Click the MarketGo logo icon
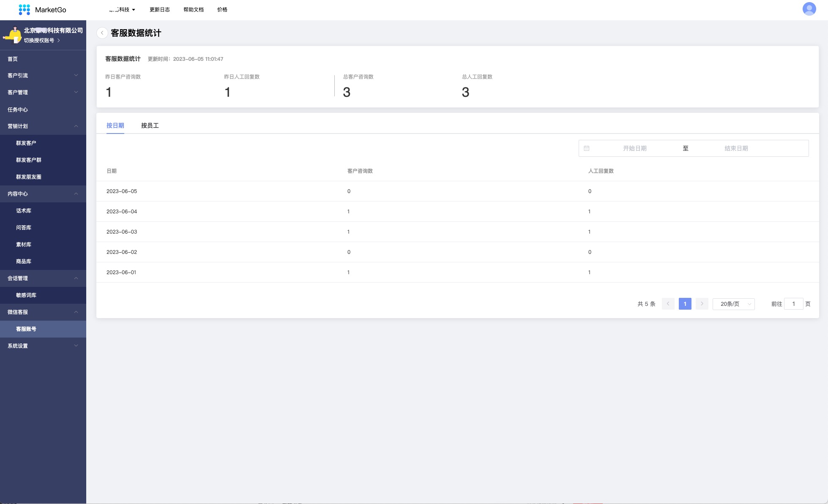 tap(25, 10)
